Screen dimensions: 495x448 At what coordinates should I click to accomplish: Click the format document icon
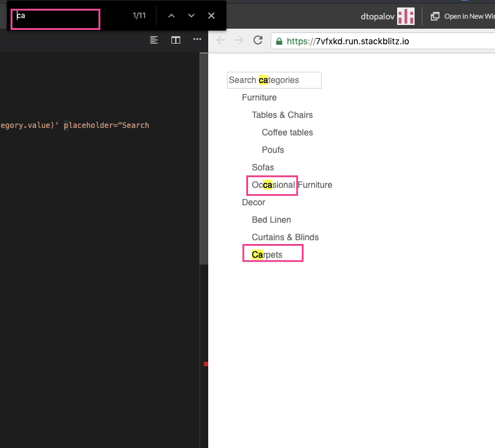tap(154, 40)
